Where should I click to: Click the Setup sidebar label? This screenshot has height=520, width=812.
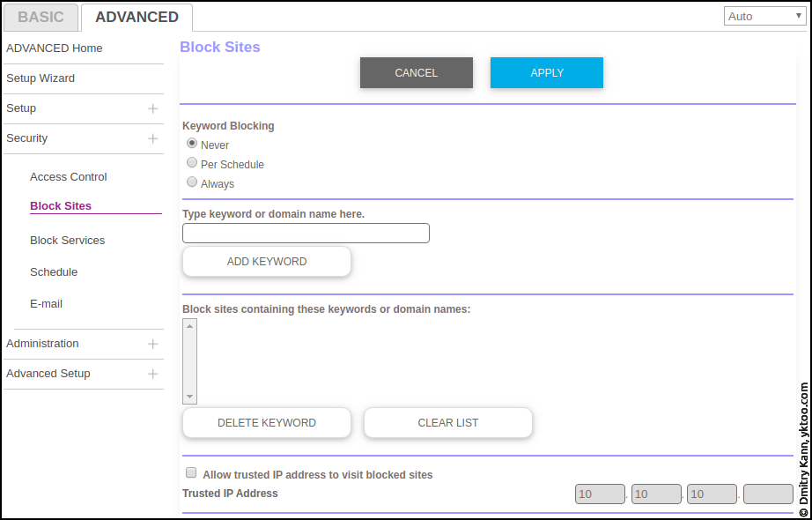pyautogui.click(x=21, y=108)
